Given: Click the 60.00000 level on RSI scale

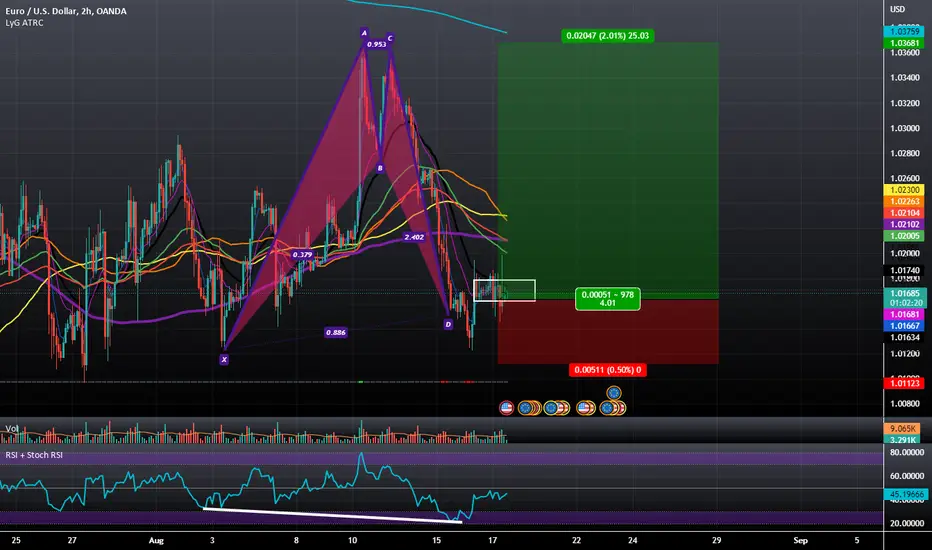Looking at the screenshot, I should pos(905,476).
